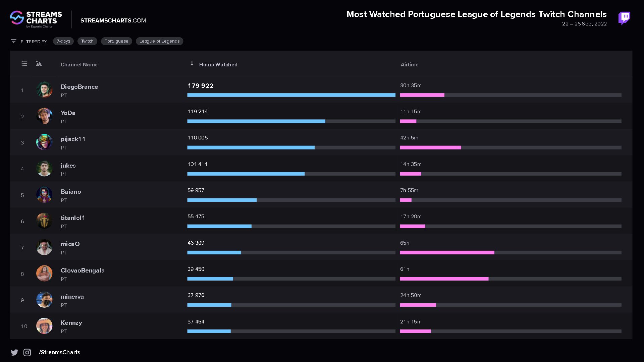Toggle the 7-days filter tag

click(63, 41)
